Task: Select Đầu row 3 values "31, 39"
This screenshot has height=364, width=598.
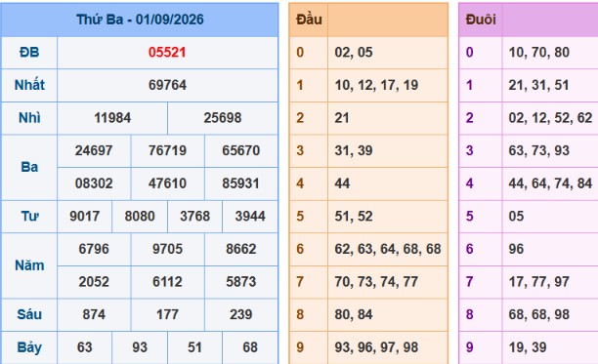Action: (354, 150)
